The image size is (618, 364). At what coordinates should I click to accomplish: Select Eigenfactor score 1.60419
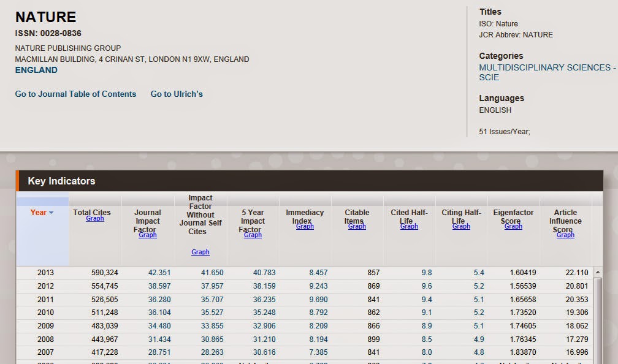pyautogui.click(x=522, y=273)
